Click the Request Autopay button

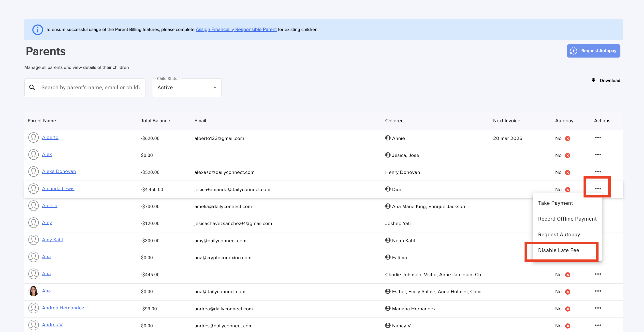pos(593,51)
